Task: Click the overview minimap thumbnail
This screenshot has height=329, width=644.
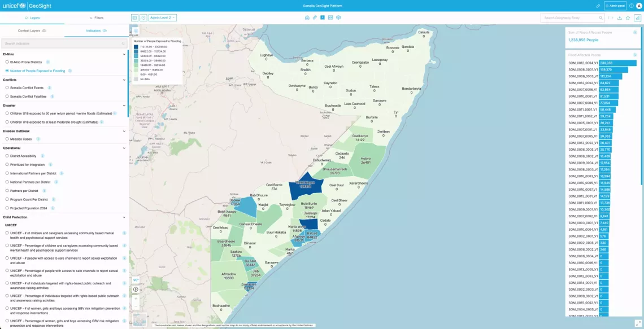Action: (x=139, y=320)
